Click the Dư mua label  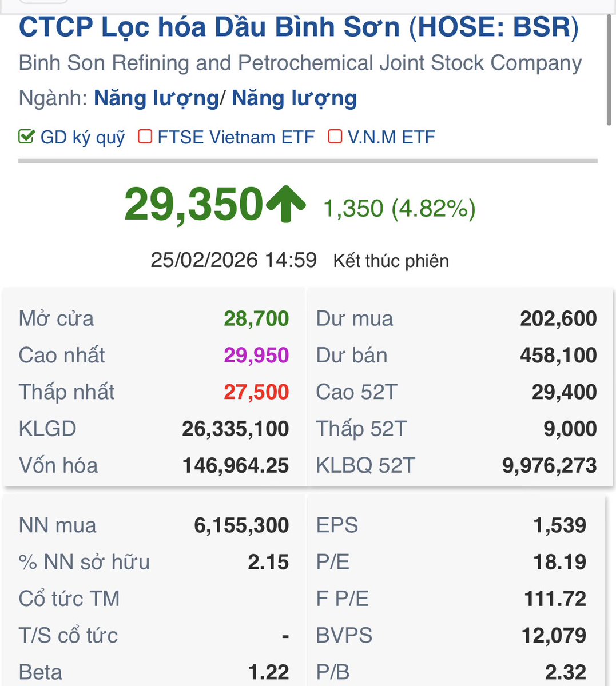[355, 318]
